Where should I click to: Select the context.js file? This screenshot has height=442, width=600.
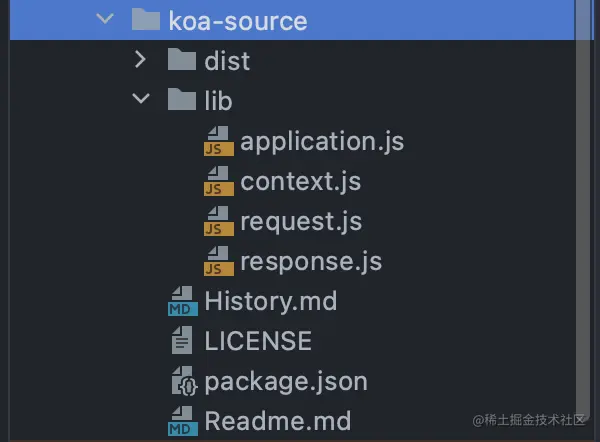pos(300,181)
